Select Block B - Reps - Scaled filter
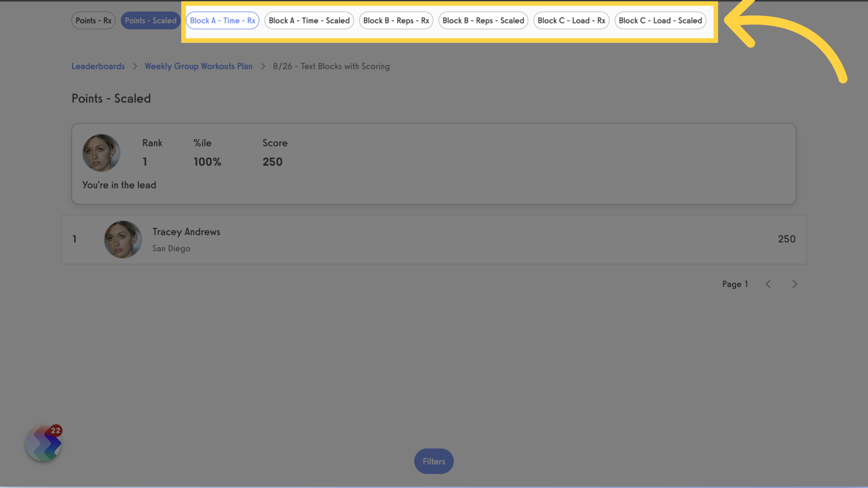 (483, 20)
